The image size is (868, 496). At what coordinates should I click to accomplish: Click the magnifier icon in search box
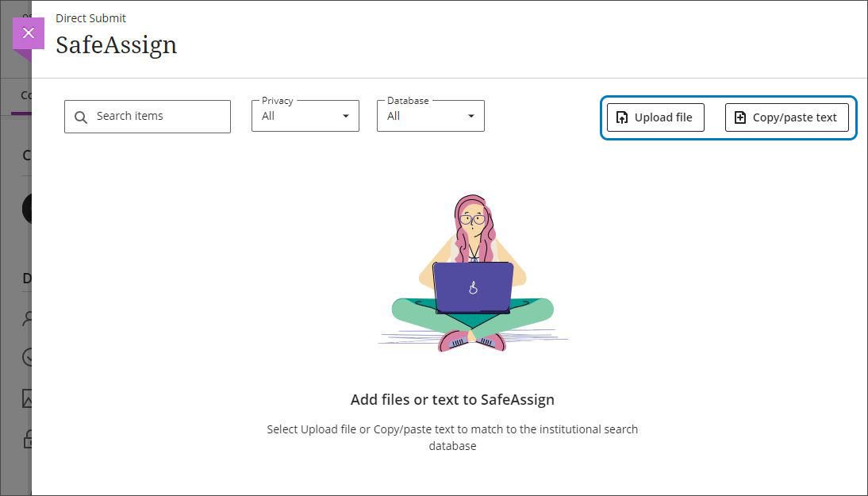click(81, 117)
